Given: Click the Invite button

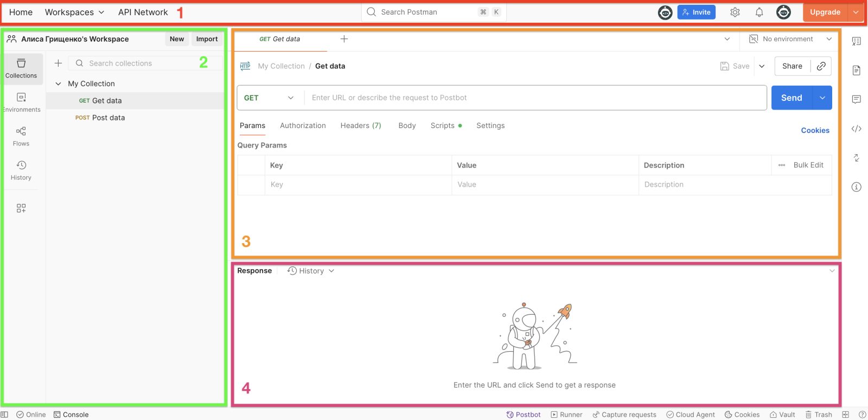Looking at the screenshot, I should coord(697,12).
